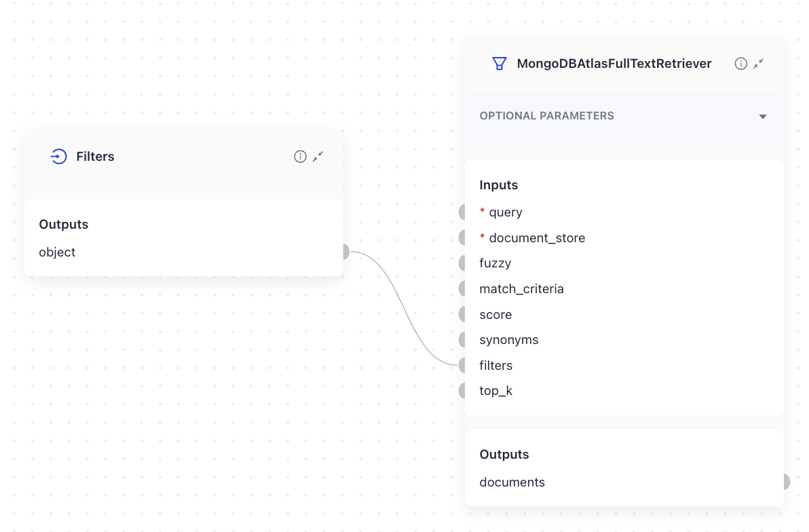Click the synonyms input port
The width and height of the screenshot is (809, 532).
click(462, 339)
